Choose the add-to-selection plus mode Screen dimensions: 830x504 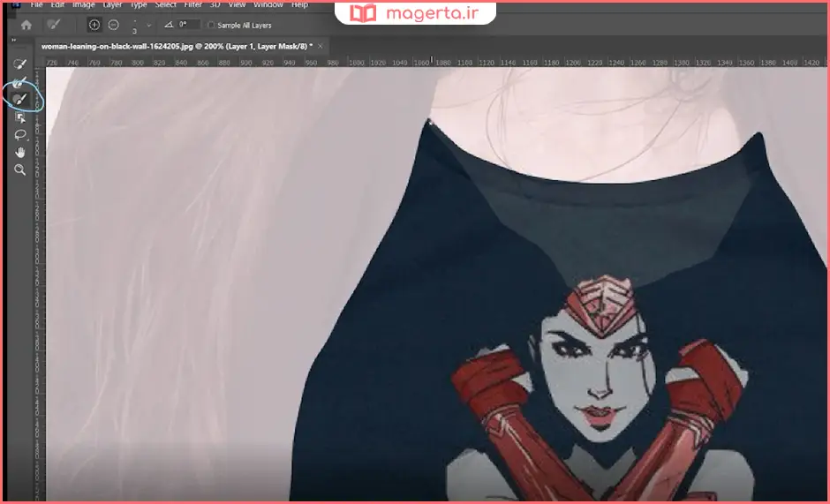(94, 25)
